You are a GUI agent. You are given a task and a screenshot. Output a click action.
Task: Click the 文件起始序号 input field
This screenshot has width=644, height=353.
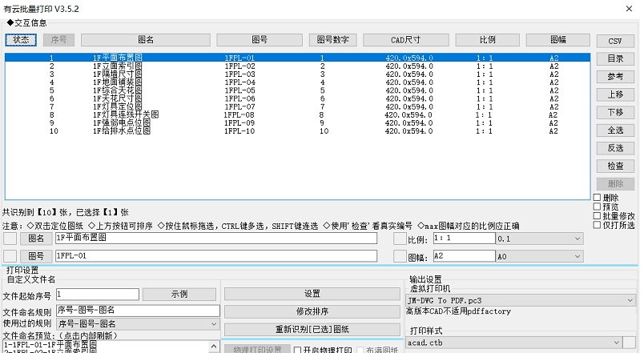pos(98,294)
